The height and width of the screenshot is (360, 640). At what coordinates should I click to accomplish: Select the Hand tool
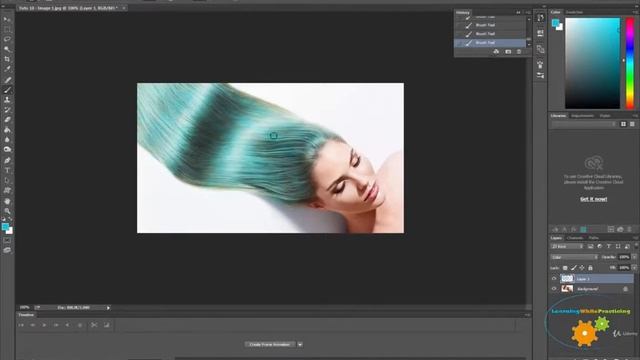point(7,201)
